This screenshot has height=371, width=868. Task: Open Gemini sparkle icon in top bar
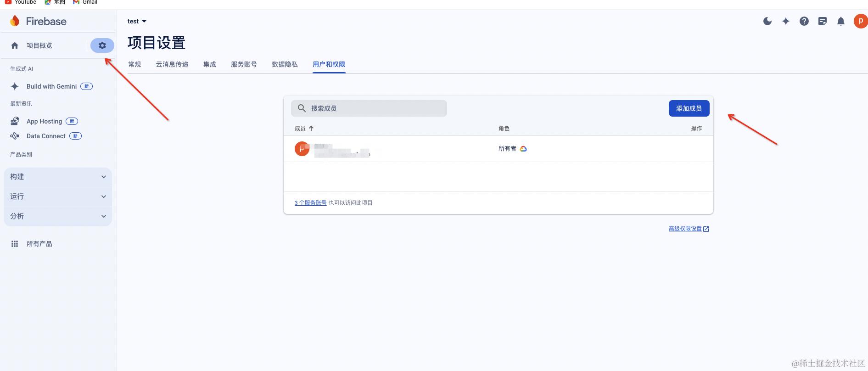[x=786, y=21]
